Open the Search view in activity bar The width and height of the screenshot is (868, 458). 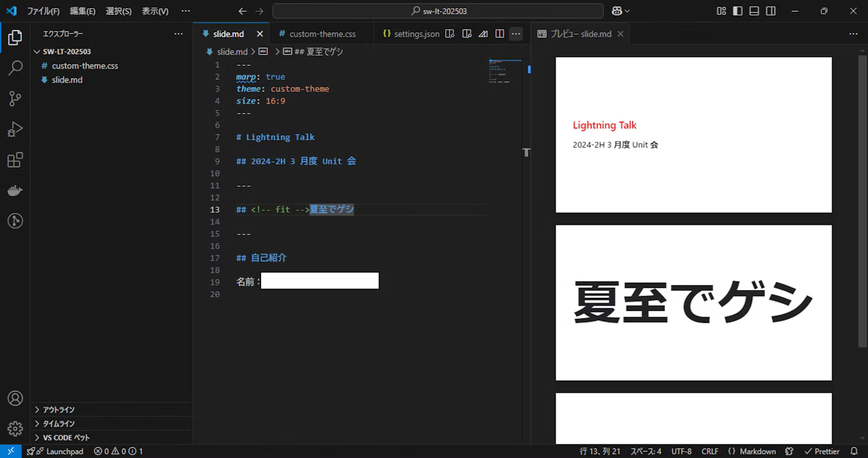pyautogui.click(x=15, y=68)
